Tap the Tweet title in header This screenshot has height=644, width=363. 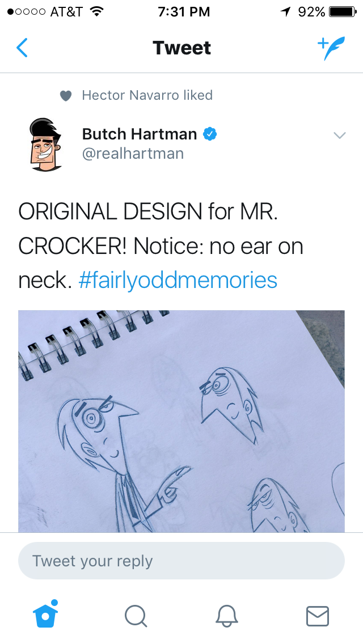coord(181,48)
